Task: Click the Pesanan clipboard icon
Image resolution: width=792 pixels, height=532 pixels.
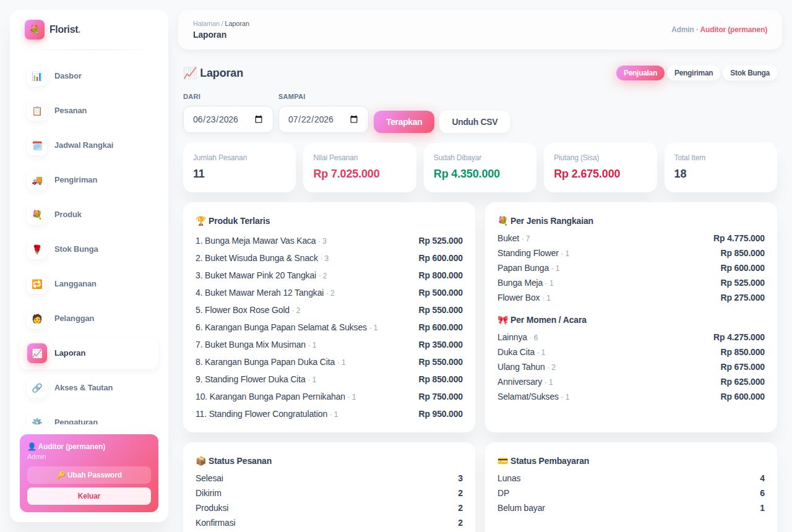Action: [x=37, y=111]
